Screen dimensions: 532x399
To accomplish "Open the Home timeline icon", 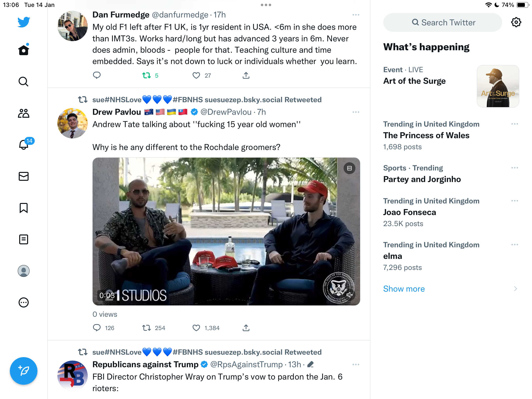I will click(x=24, y=50).
